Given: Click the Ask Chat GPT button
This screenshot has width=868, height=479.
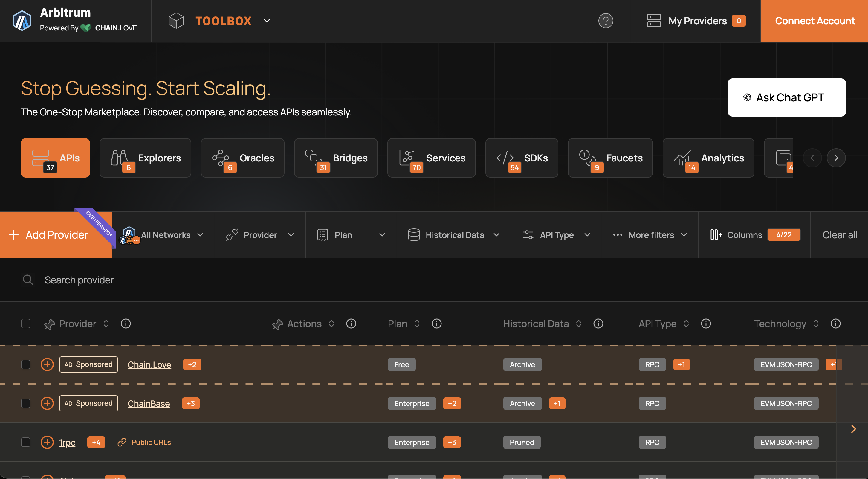Looking at the screenshot, I should click(786, 97).
